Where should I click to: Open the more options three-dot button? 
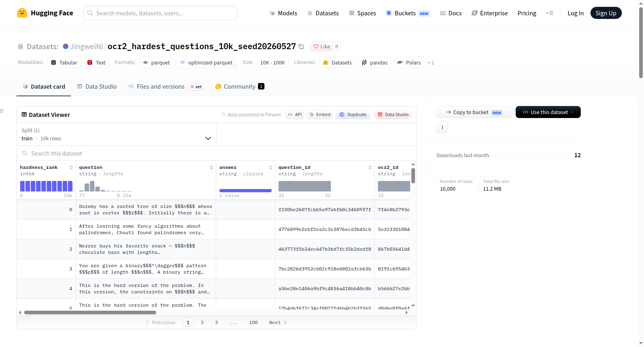[x=442, y=127]
